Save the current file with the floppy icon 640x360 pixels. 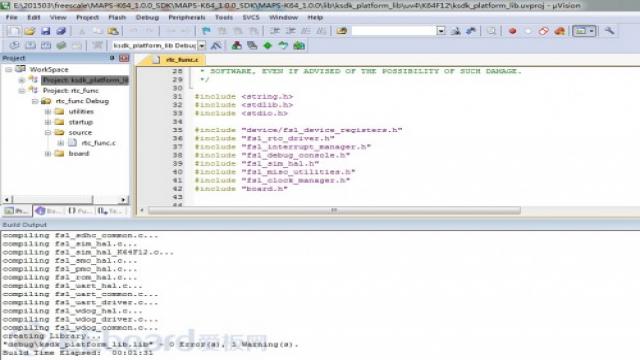(x=45, y=31)
